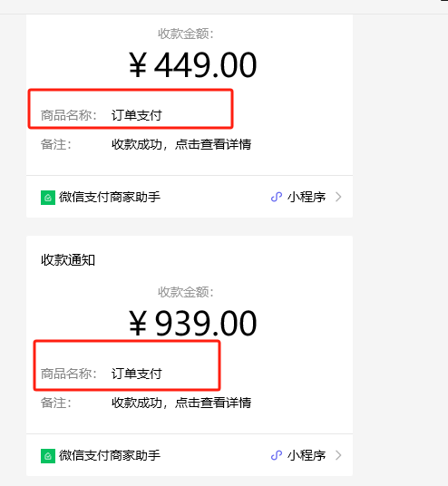This screenshot has height=486, width=448.
Task: Click 微信支付商家助手 label in first card
Action: click(x=110, y=197)
